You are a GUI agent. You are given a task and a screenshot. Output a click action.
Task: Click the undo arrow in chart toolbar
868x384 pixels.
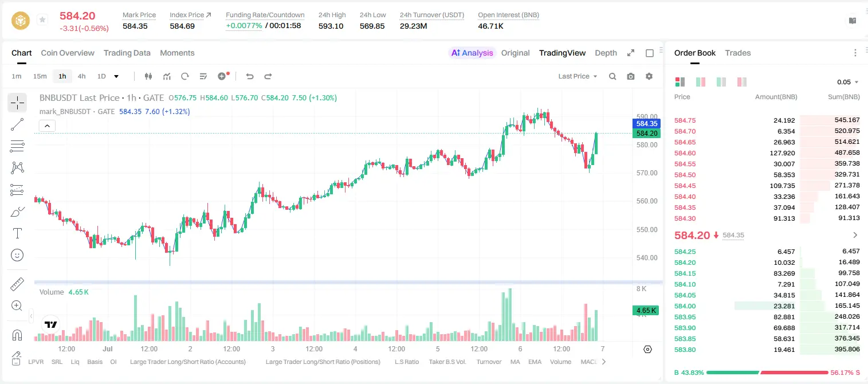(250, 76)
